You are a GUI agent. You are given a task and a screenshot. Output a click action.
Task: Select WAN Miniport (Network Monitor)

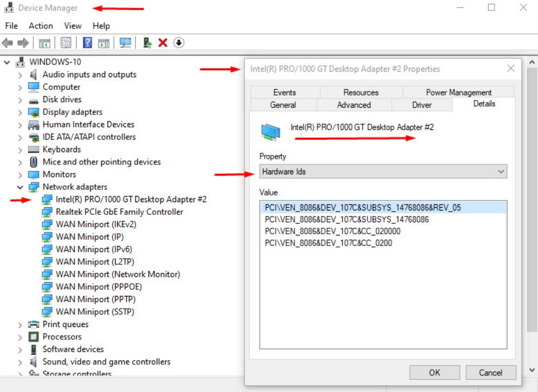pyautogui.click(x=118, y=274)
